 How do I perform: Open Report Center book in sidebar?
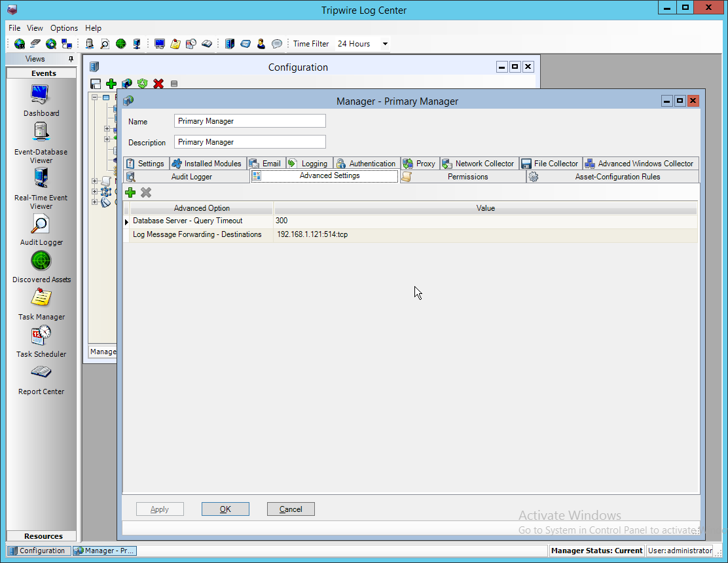41,380
